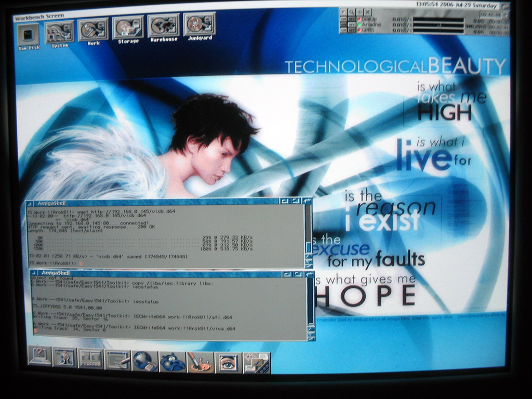The width and height of the screenshot is (532, 399).
Task: Open the Ram Disk drive icon
Action: pyautogui.click(x=28, y=35)
